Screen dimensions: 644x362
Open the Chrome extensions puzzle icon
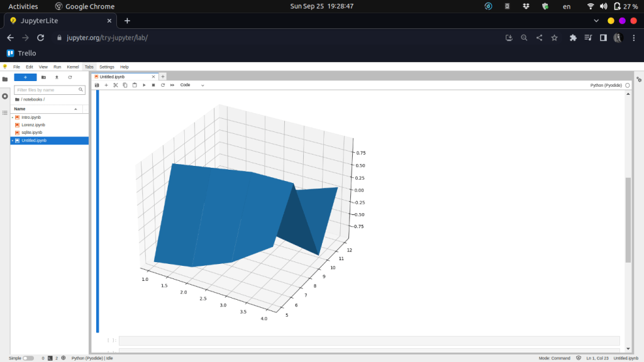(x=573, y=38)
